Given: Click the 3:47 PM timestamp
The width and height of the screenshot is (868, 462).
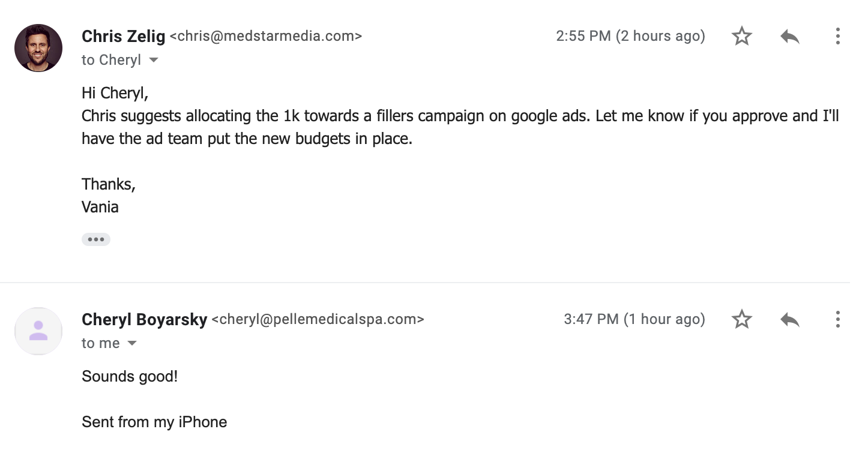Looking at the screenshot, I should pyautogui.click(x=634, y=319).
